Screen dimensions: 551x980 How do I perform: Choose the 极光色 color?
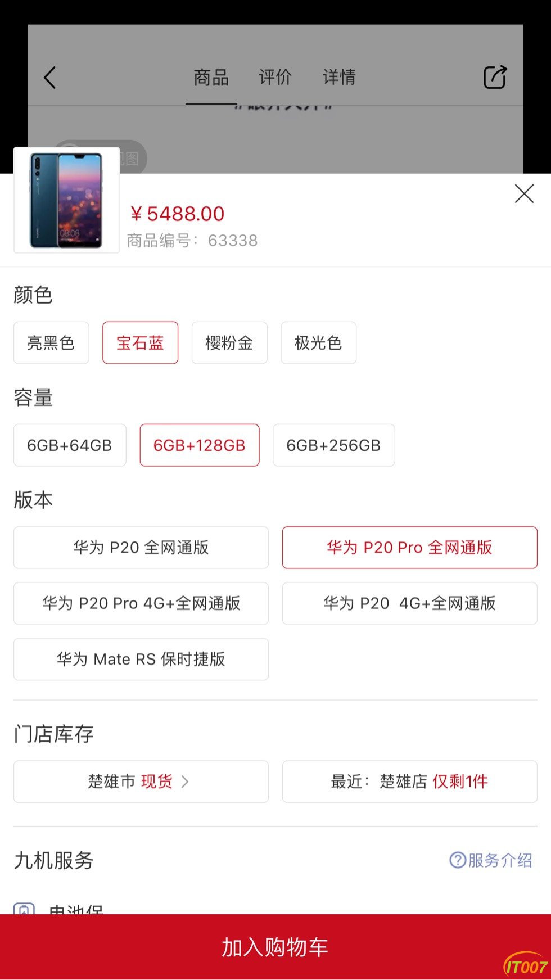tap(318, 343)
